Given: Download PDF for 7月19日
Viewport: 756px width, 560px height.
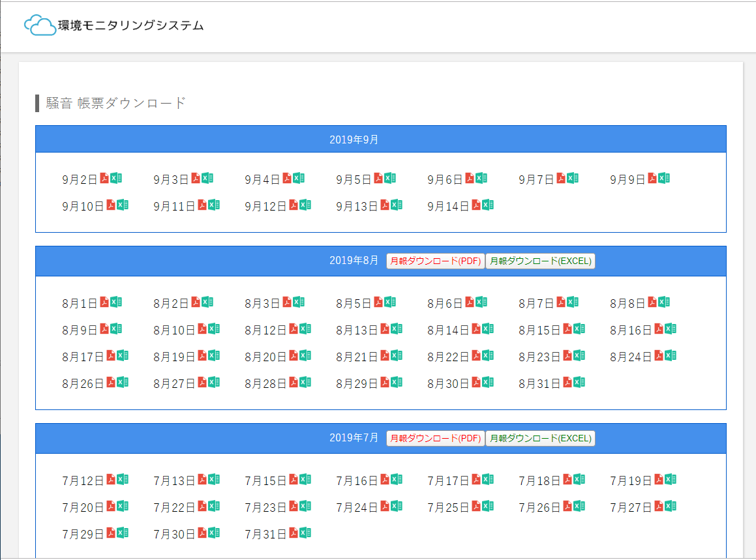Looking at the screenshot, I should pos(658,479).
